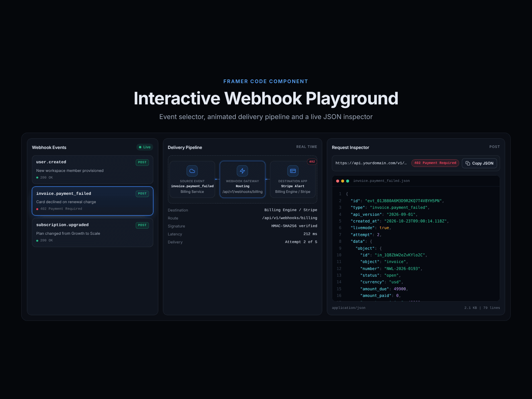The image size is (532, 399).
Task: Click the route value /api/v1/webhooks/billing in details
Action: [x=290, y=218]
